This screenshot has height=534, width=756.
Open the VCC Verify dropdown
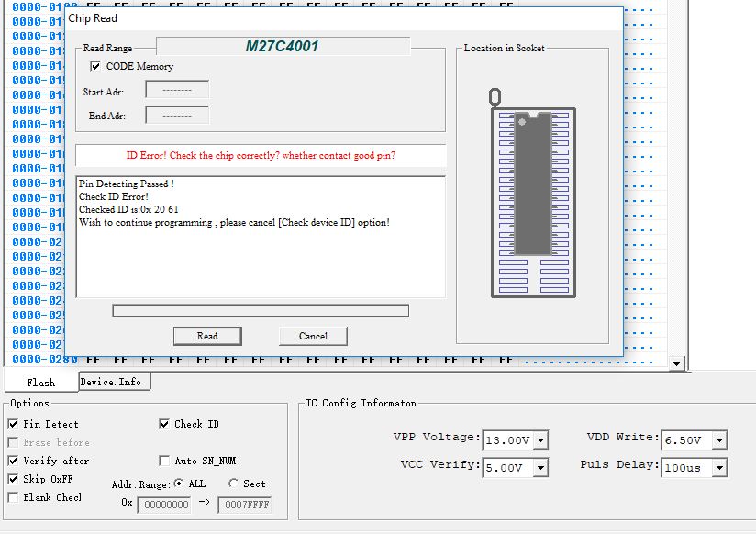[x=541, y=467]
